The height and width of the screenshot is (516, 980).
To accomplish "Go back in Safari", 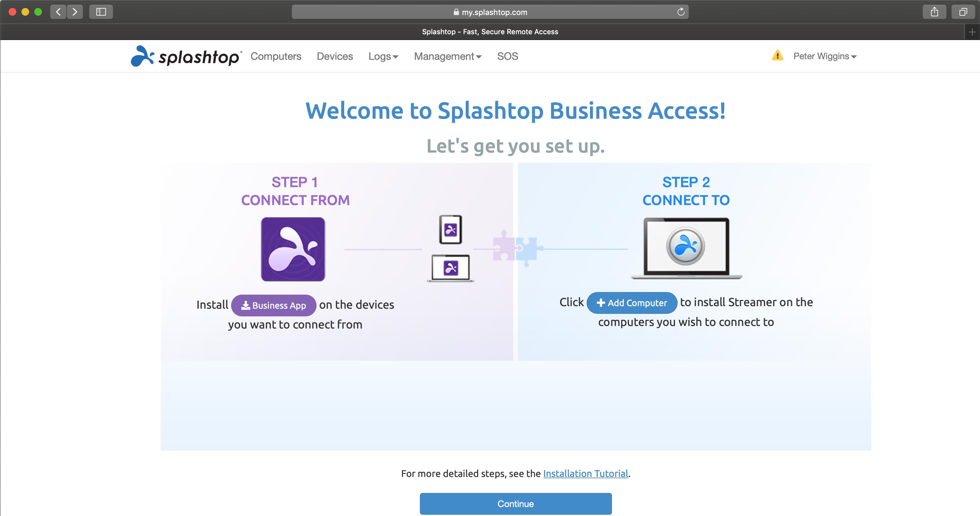I will [x=58, y=12].
